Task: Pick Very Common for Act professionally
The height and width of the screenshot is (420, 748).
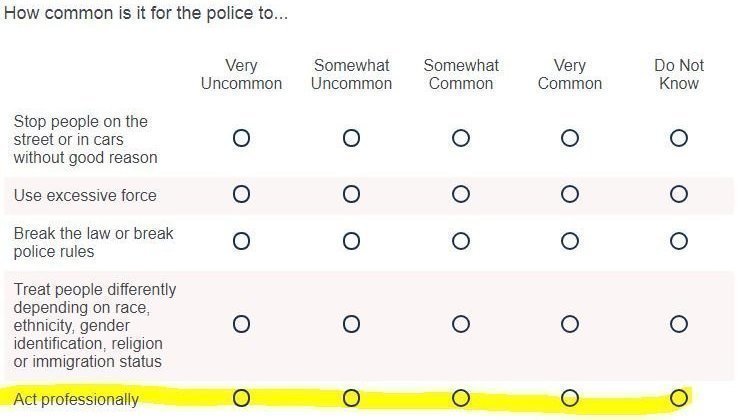Action: (570, 398)
